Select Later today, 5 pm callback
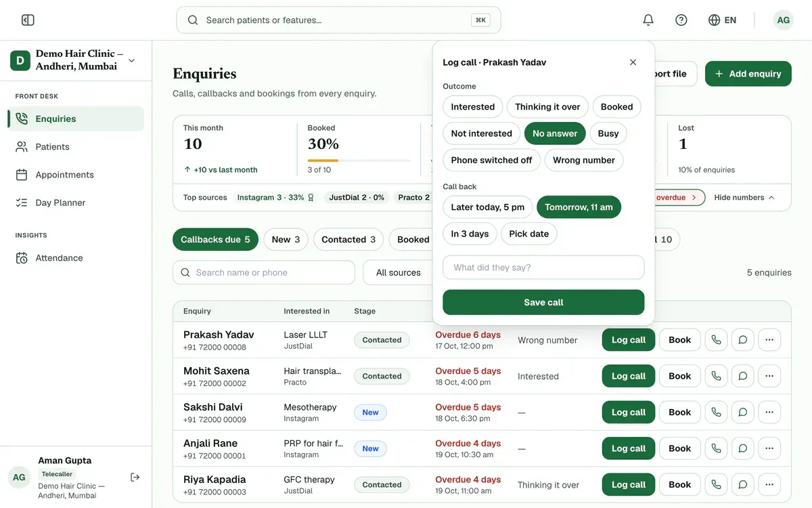Image resolution: width=812 pixels, height=508 pixels. point(488,207)
